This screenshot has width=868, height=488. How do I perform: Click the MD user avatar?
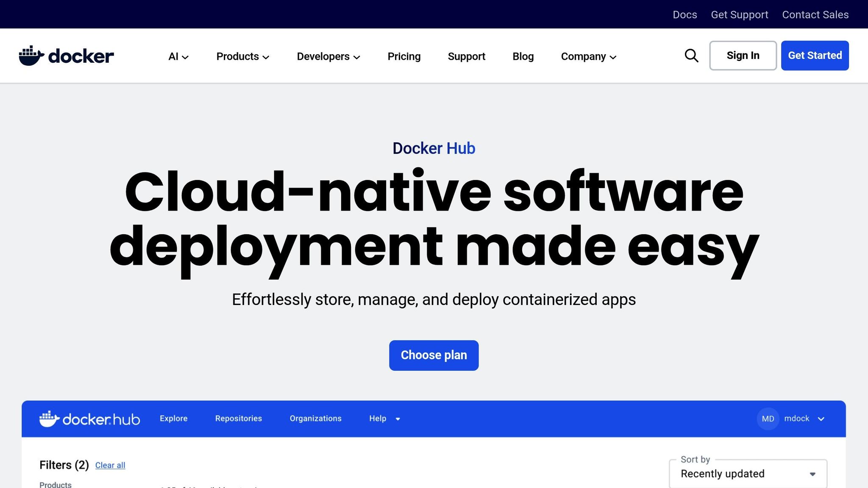(x=768, y=419)
